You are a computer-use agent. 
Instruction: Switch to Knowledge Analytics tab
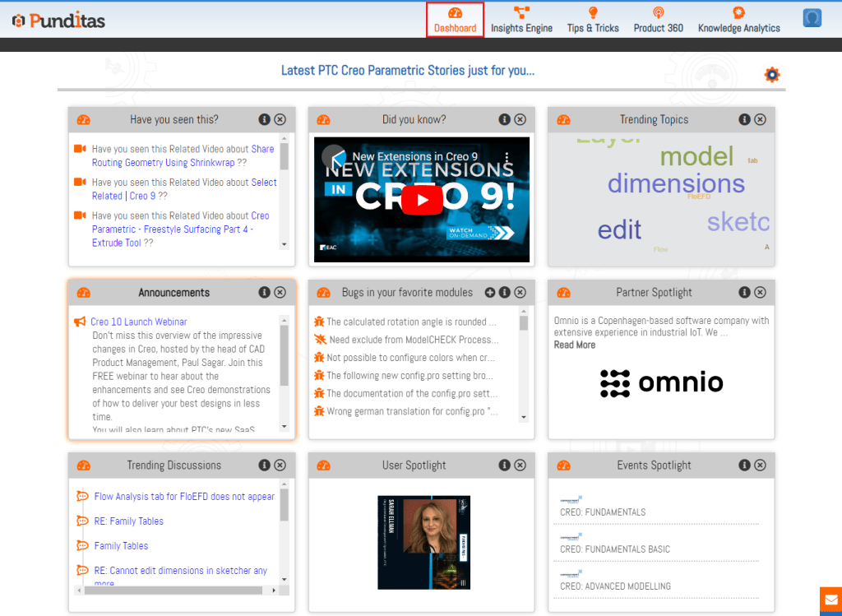[x=738, y=20]
